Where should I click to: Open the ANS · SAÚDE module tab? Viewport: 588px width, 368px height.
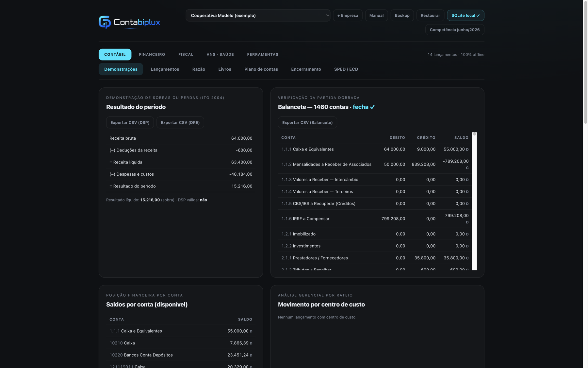coord(220,54)
